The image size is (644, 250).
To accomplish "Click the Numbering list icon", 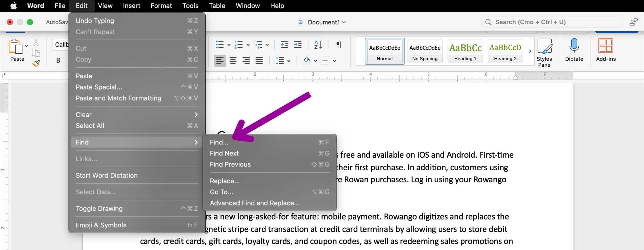I will pyautogui.click(x=239, y=45).
